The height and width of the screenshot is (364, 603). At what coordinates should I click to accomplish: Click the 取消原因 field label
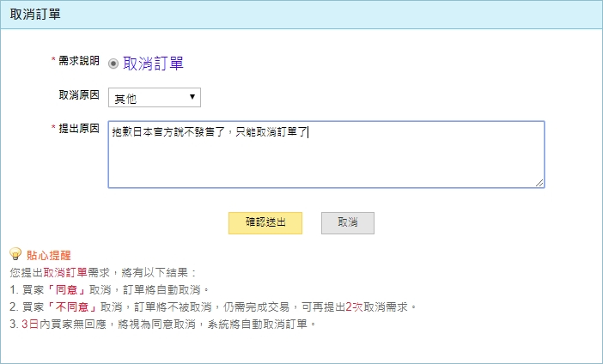point(79,95)
